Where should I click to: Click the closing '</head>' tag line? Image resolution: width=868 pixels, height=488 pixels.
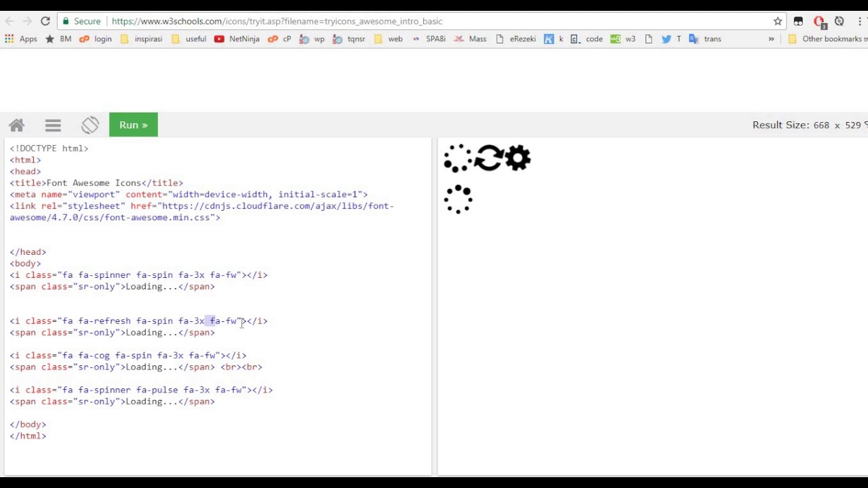(x=28, y=252)
